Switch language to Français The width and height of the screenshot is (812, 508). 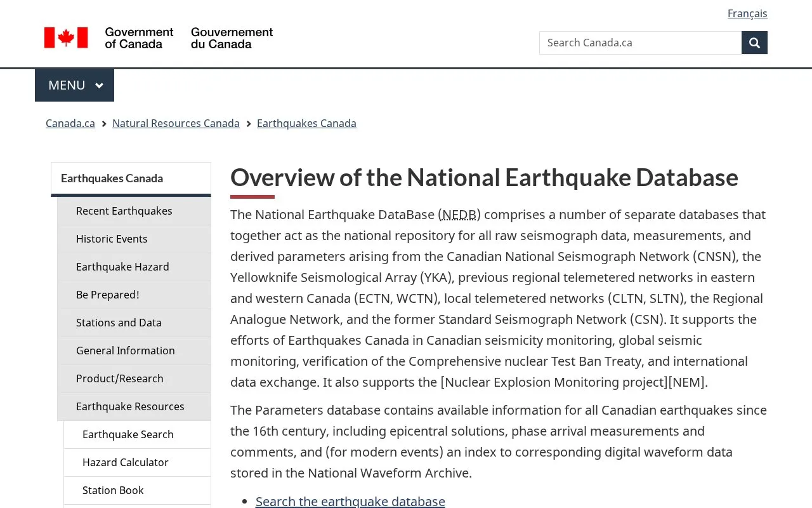[747, 13]
